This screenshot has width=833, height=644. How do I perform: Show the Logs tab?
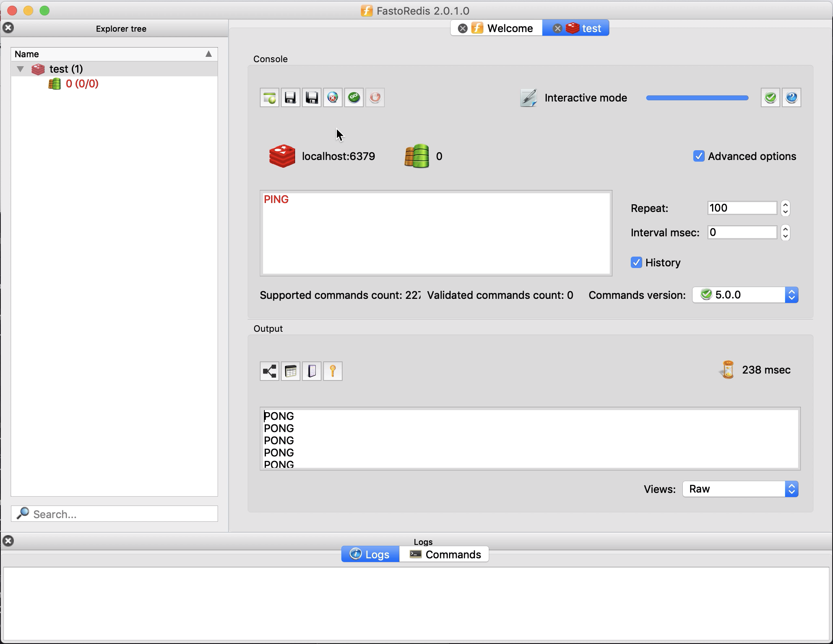370,554
